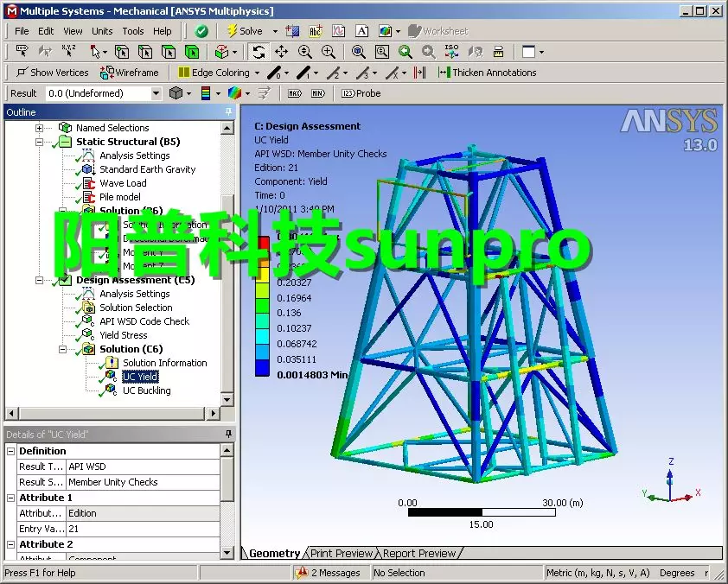This screenshot has width=728, height=584.
Task: Collapse the Attribute 1 section
Action: tap(10, 498)
